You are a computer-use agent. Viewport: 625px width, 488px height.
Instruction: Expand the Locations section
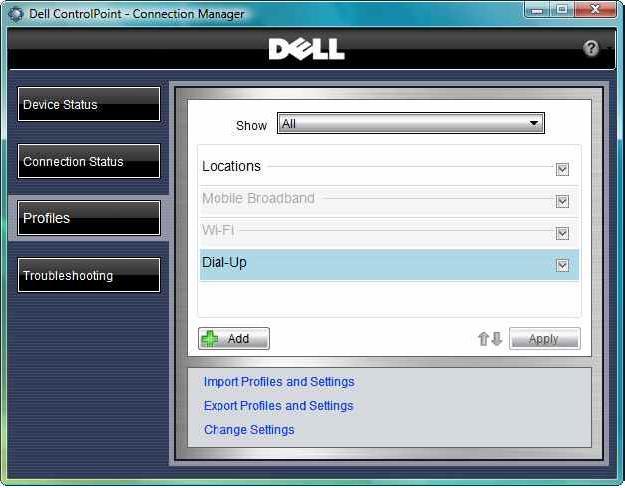coord(562,169)
